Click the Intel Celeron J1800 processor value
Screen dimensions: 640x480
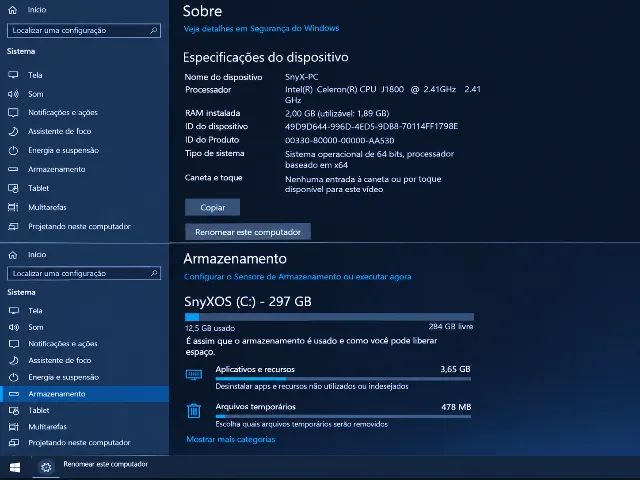[382, 94]
